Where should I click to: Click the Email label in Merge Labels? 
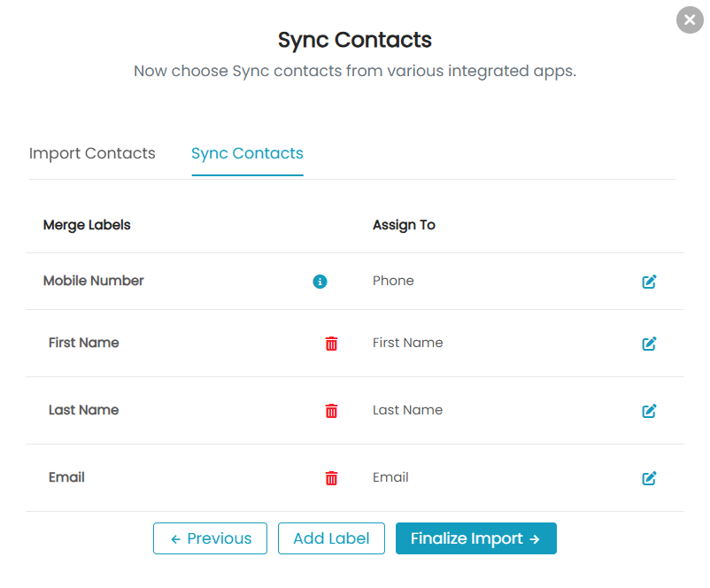tap(66, 477)
